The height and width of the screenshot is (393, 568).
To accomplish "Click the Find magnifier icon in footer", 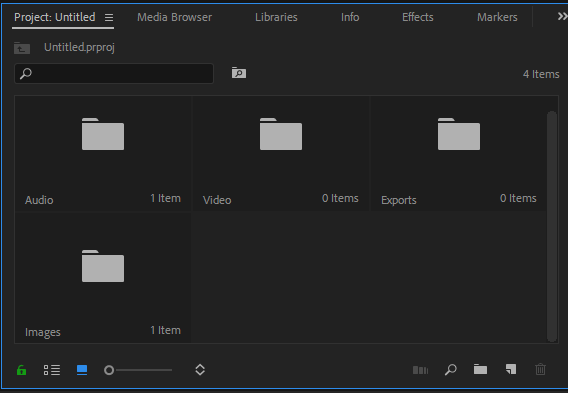I will [x=451, y=369].
